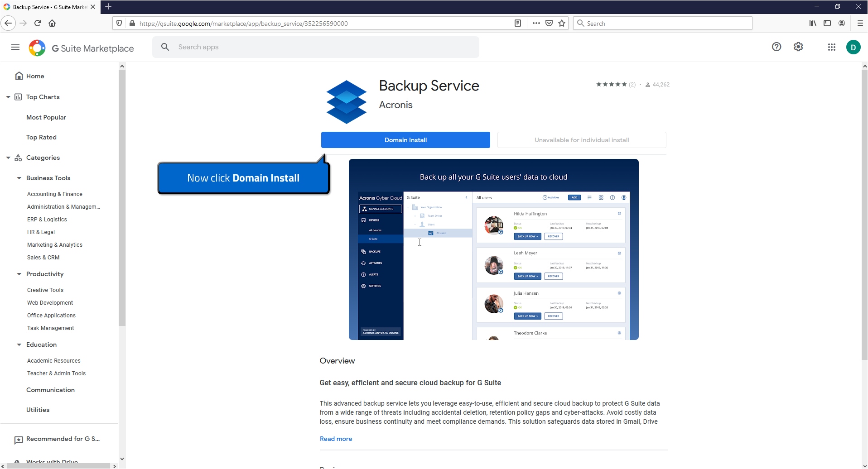Open Marketing & Analytics category
This screenshot has height=469, width=868.
click(55, 245)
